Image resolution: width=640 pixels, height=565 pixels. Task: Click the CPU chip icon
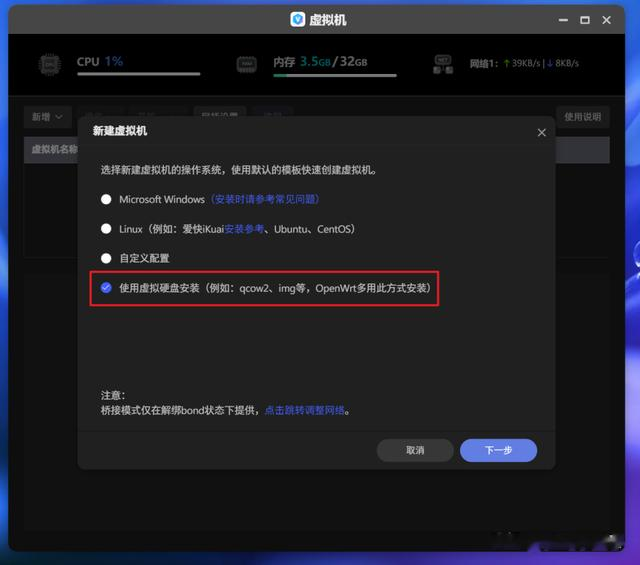[50, 65]
